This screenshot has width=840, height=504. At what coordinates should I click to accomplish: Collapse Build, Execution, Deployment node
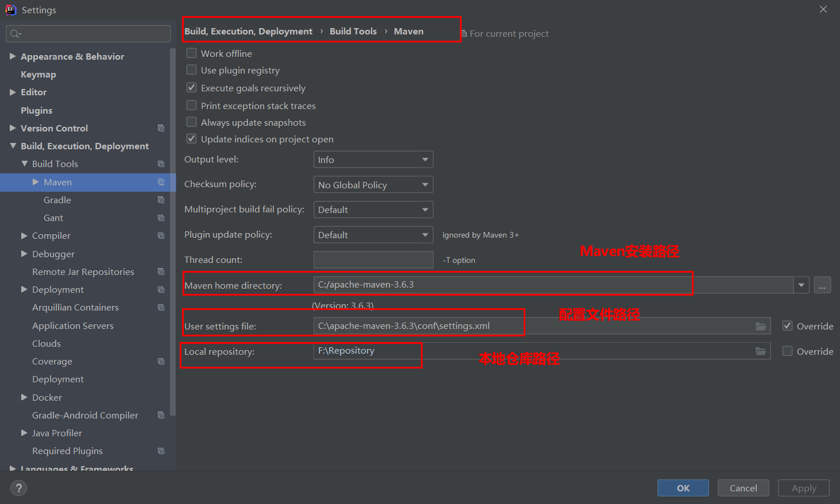pos(13,146)
